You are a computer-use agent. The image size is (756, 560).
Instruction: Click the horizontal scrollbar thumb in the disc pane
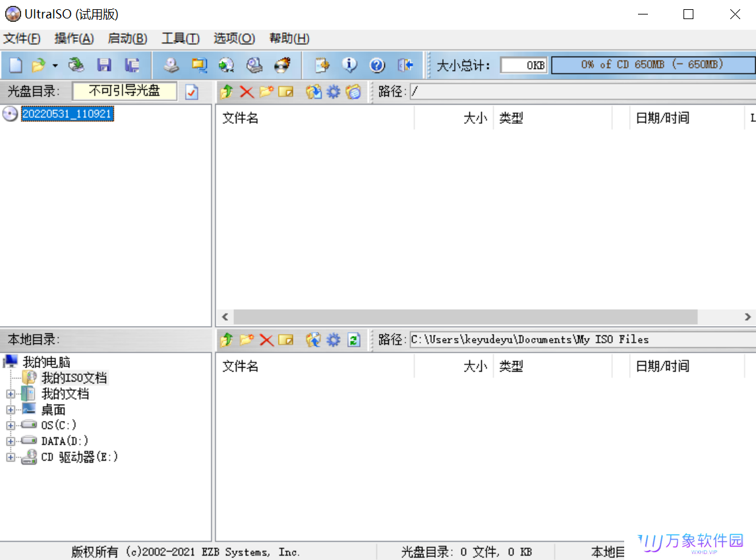click(x=465, y=317)
